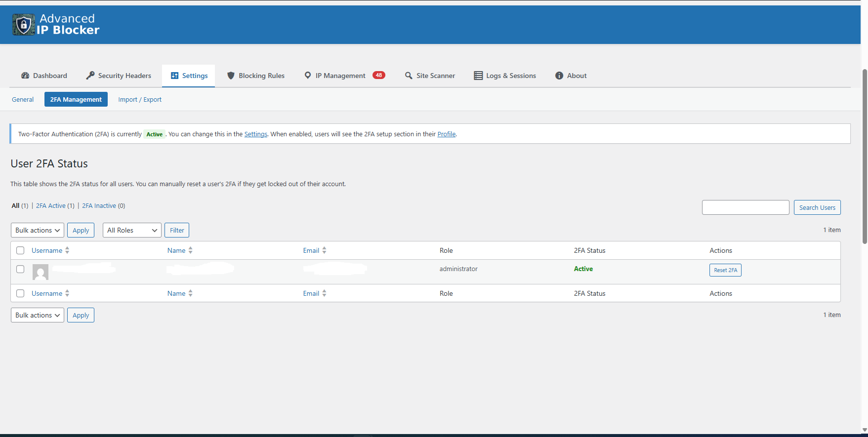
Task: Open the bottom Bulk actions dropdown
Action: point(38,315)
